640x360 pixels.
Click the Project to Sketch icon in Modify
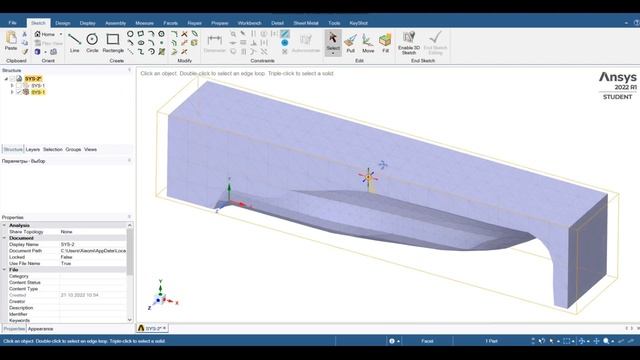pyautogui.click(x=195, y=43)
